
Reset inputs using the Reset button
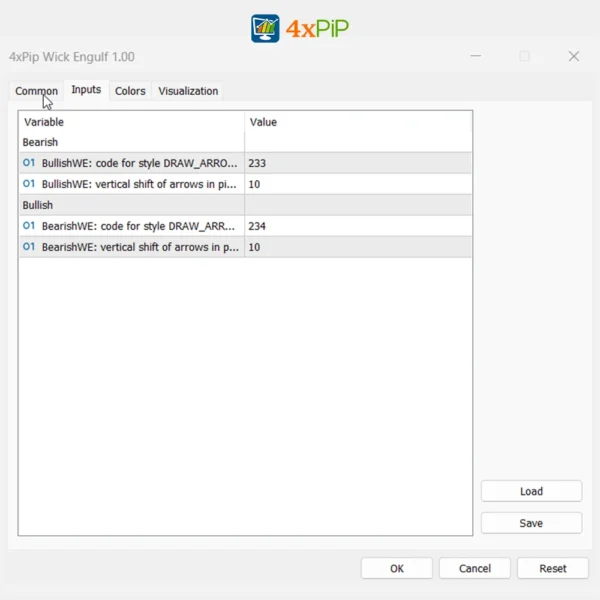[553, 568]
